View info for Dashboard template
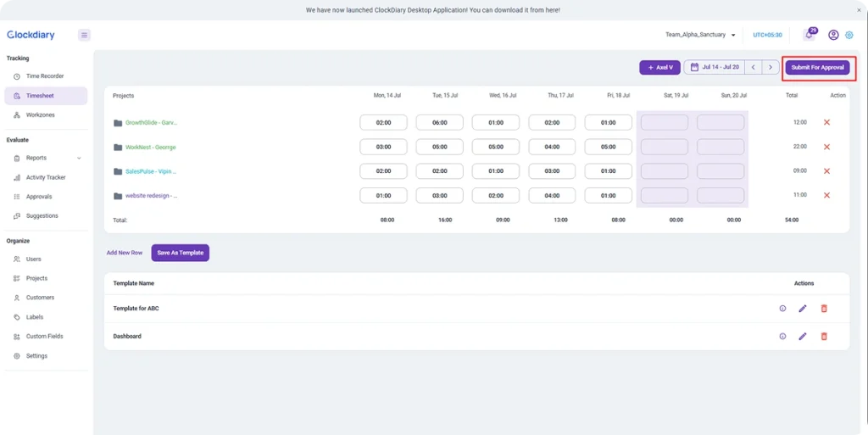This screenshot has height=435, width=868. [x=782, y=336]
